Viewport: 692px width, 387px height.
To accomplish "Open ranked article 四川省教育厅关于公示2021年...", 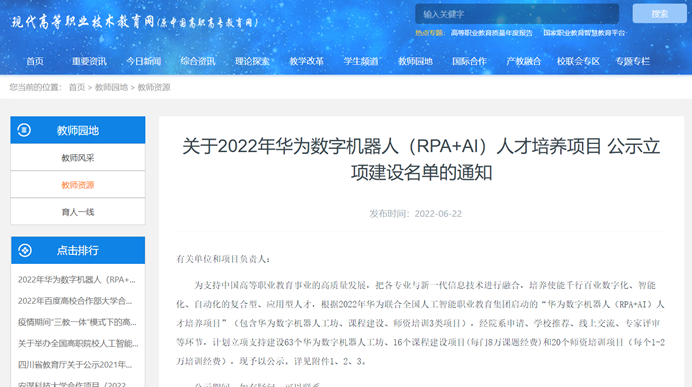I will [75, 364].
